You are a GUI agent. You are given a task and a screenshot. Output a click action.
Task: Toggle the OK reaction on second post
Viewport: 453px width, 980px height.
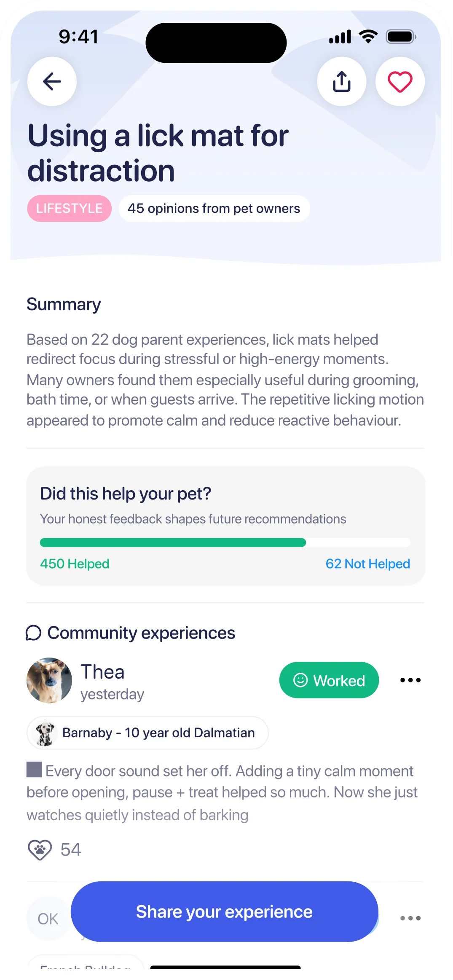tap(48, 918)
